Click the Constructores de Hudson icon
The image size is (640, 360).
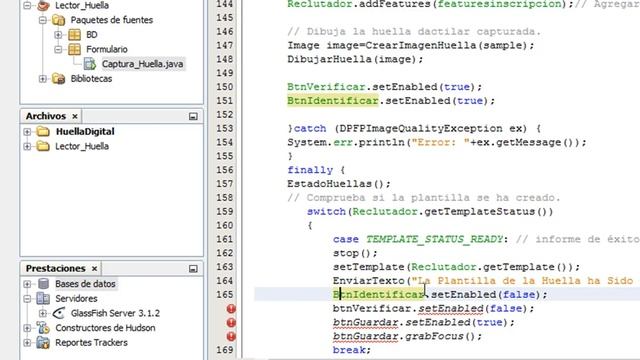pyautogui.click(x=43, y=328)
